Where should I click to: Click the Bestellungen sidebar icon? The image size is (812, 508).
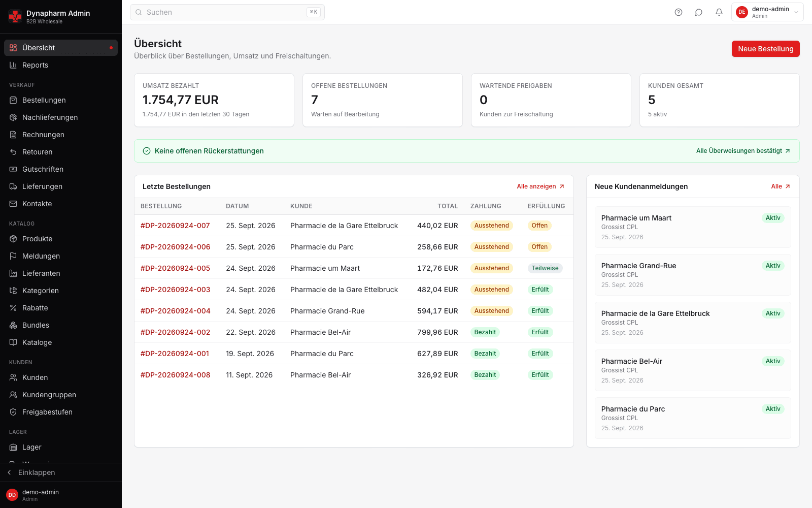click(x=13, y=100)
